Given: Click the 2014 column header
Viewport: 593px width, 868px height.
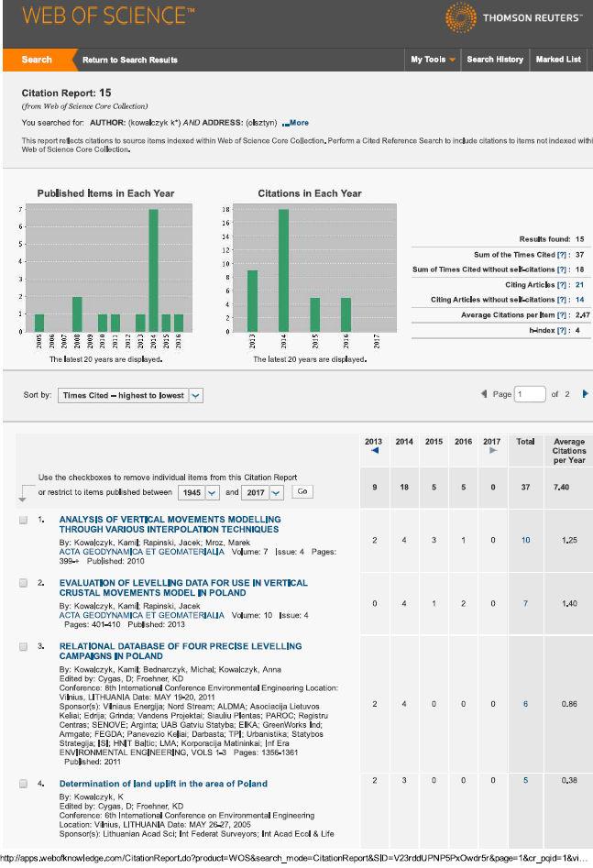Looking at the screenshot, I should (404, 442).
